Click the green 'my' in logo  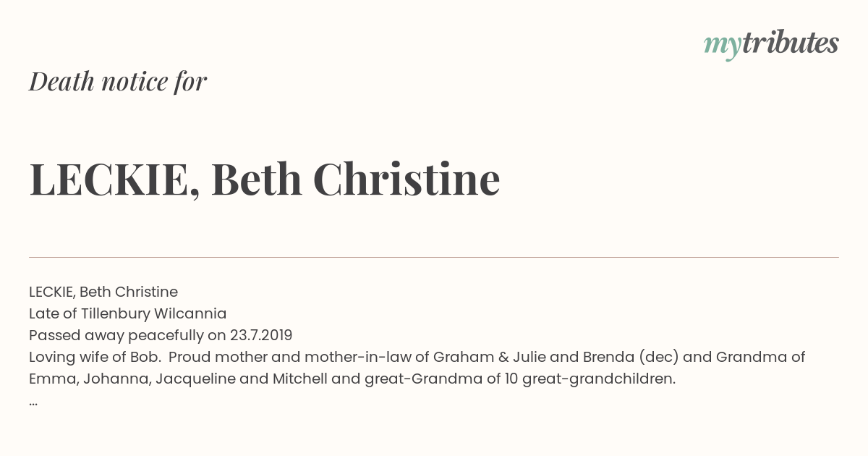pos(723,46)
